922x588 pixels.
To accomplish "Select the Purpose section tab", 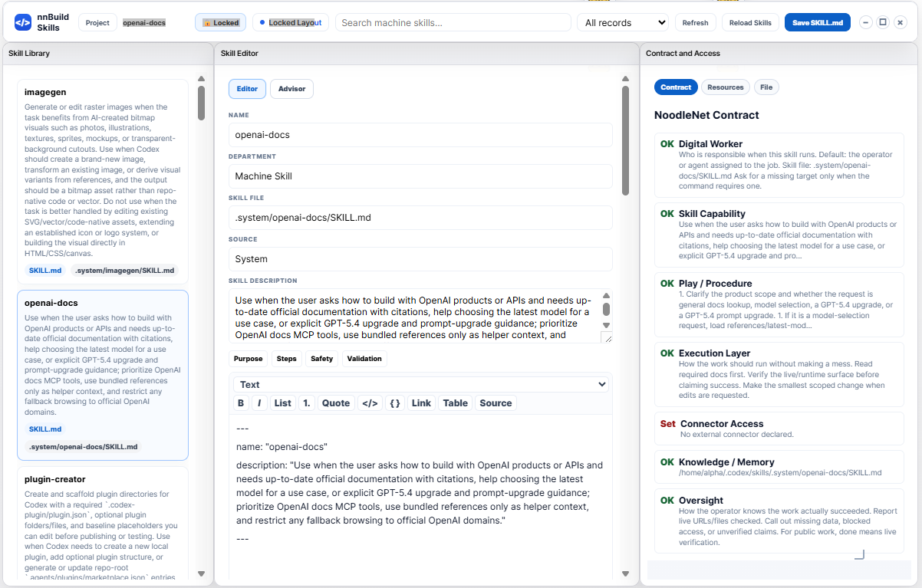I will click(x=249, y=359).
